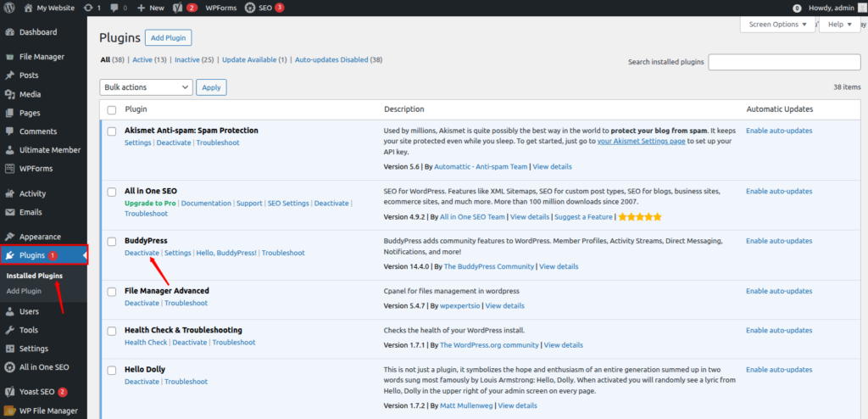868x419 pixels.
Task: Click the Activity icon in sidebar
Action: [x=9, y=193]
